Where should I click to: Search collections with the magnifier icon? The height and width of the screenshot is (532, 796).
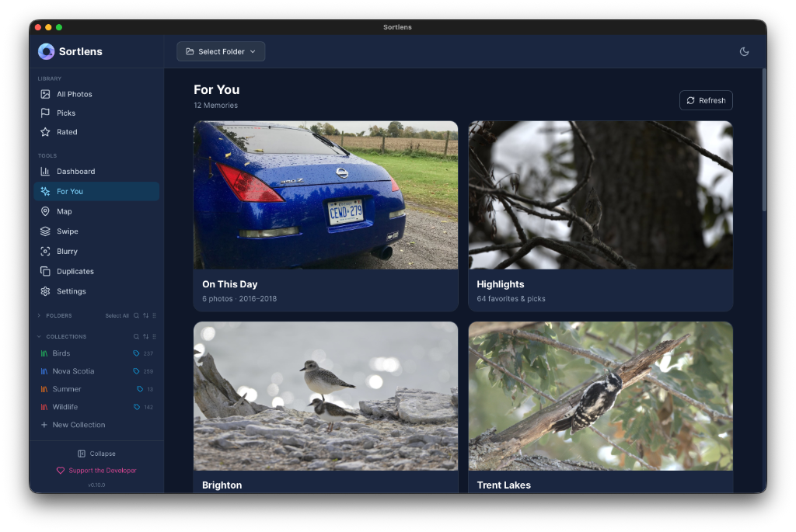pyautogui.click(x=136, y=336)
